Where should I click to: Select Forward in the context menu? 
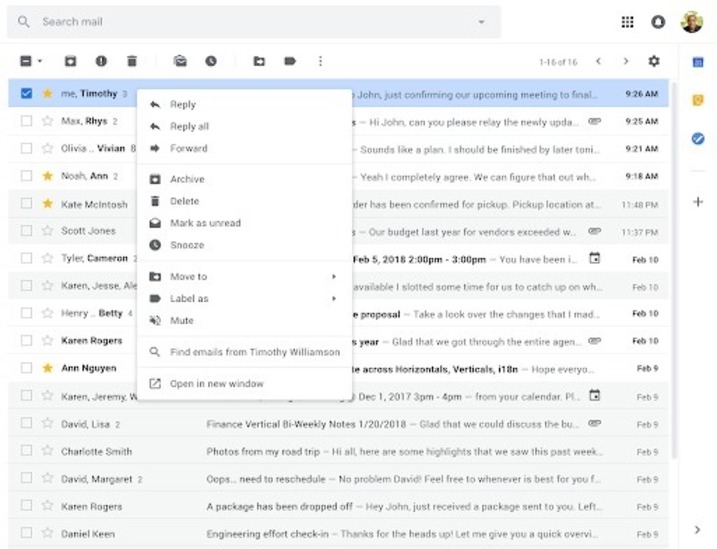click(x=245, y=149)
